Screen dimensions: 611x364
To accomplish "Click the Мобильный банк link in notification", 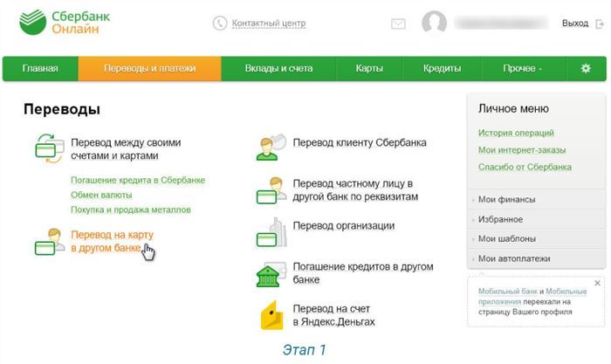I will [508, 292].
